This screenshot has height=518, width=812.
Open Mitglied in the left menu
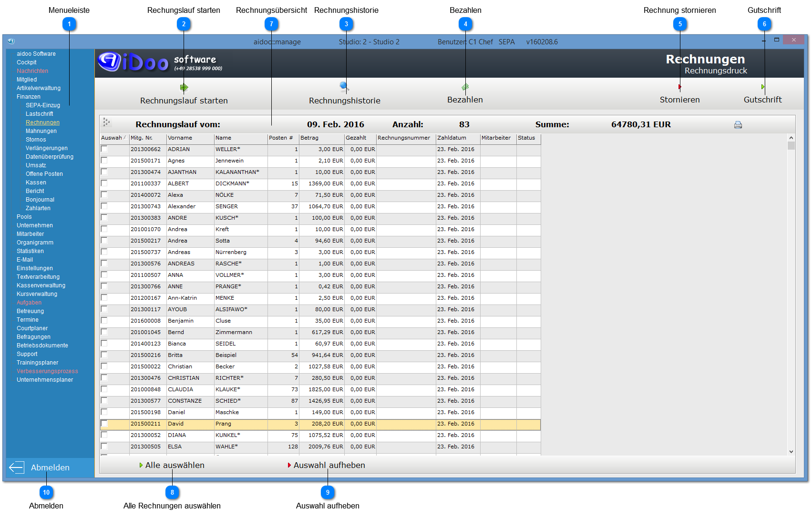click(27, 80)
